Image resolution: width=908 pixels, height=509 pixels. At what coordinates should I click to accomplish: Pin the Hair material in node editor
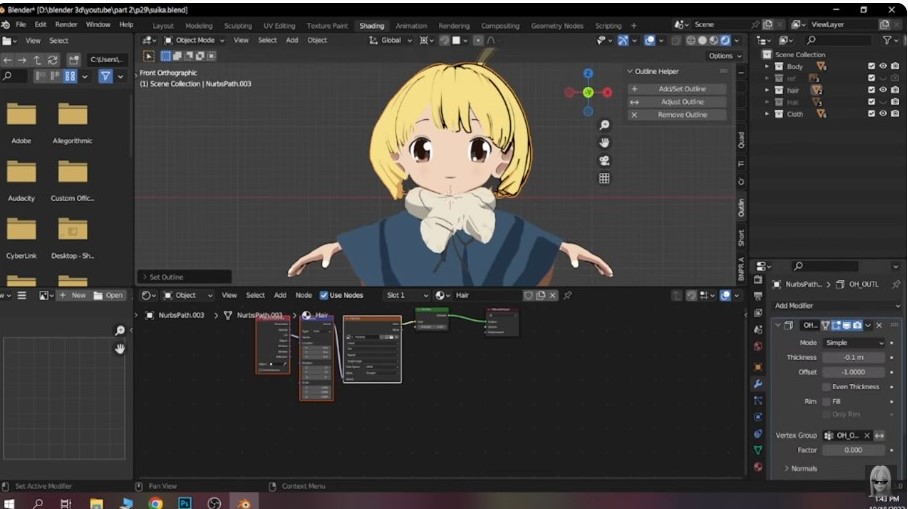(x=568, y=295)
